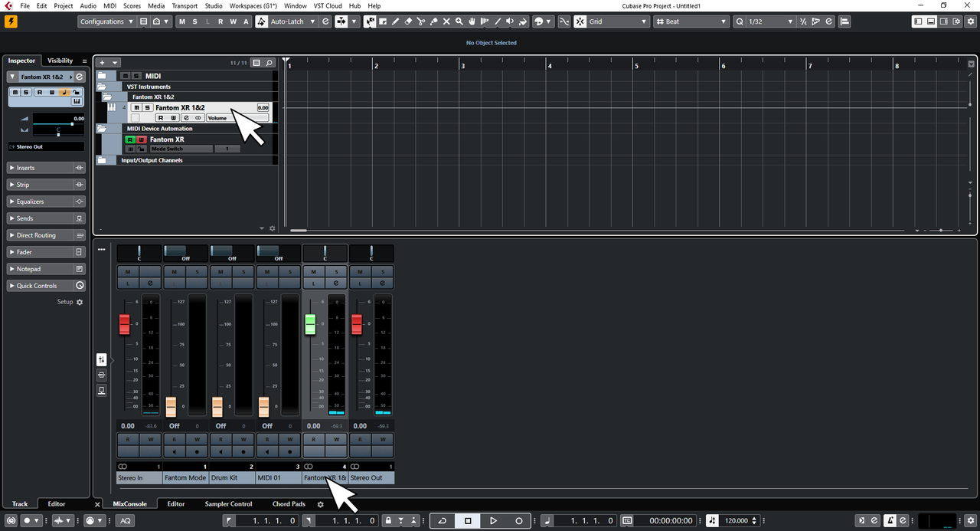Select the Erase tool

pos(408,21)
